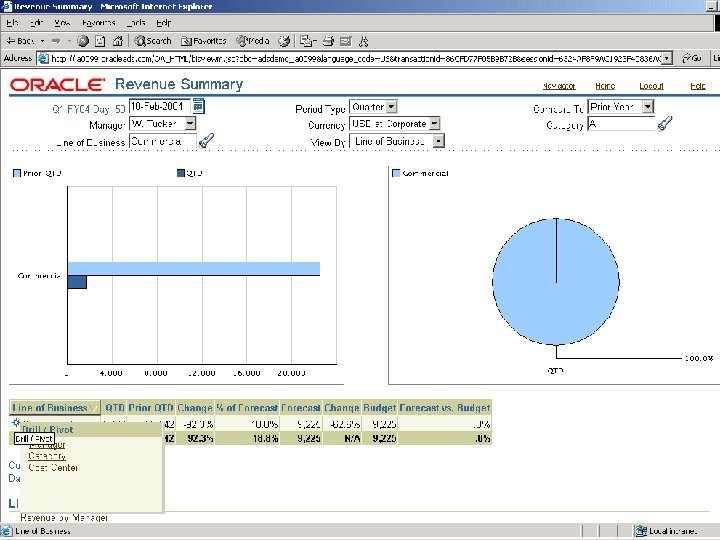Click the Logout link
720x540 pixels.
(x=652, y=86)
